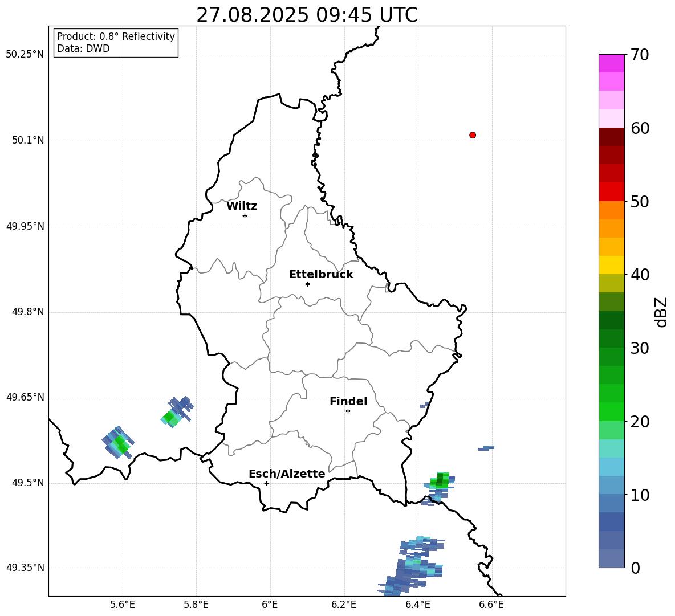675x616 pixels.
Task: Click the Product 0.8° Reflectivity info box
Action: [116, 43]
